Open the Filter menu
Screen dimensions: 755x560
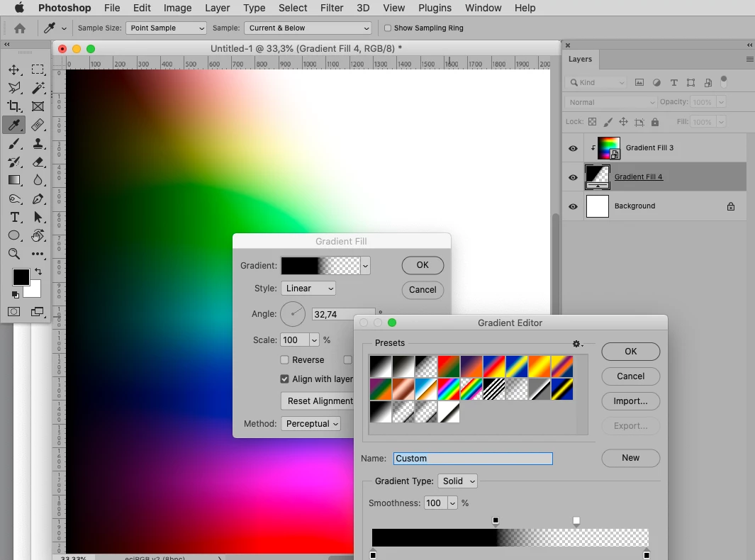coord(332,8)
